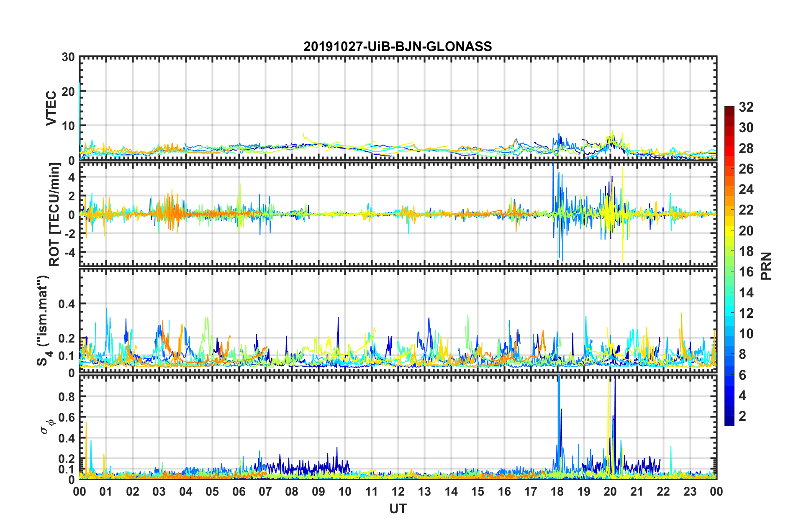Screen dimensions: 796x532
Task: Click the PRN colorbar gradient
Action: (729, 266)
